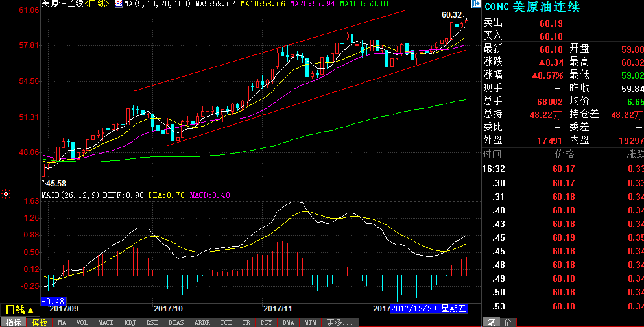The height and width of the screenshot is (327, 644).
Task: Click the 日线 label in chart title
Action: point(97,4)
